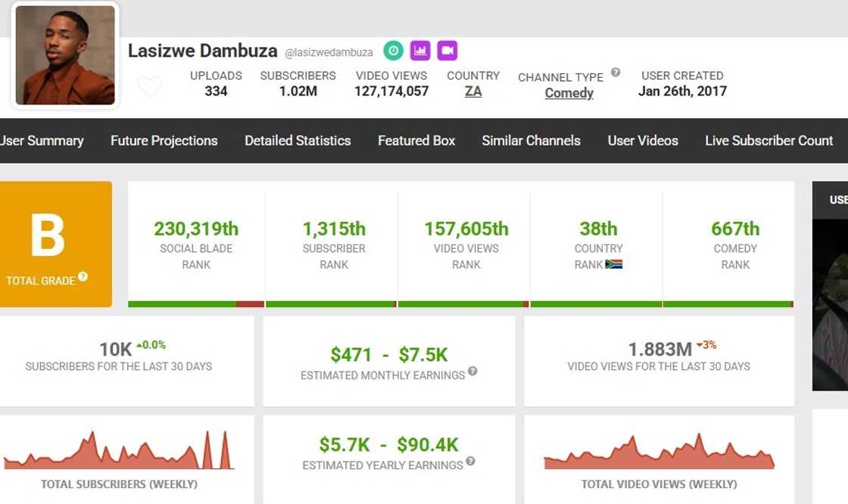
Task: Click the help icon next to Channel Type
Action: click(616, 73)
